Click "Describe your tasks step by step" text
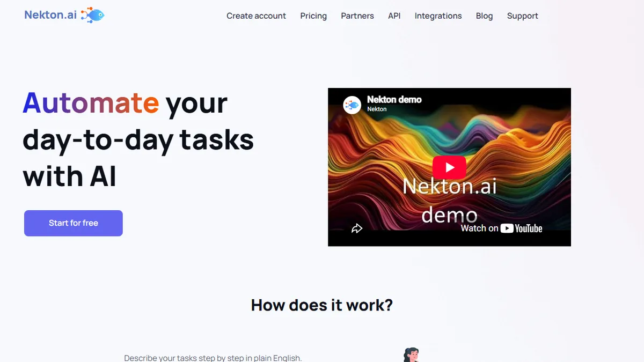 pyautogui.click(x=213, y=358)
